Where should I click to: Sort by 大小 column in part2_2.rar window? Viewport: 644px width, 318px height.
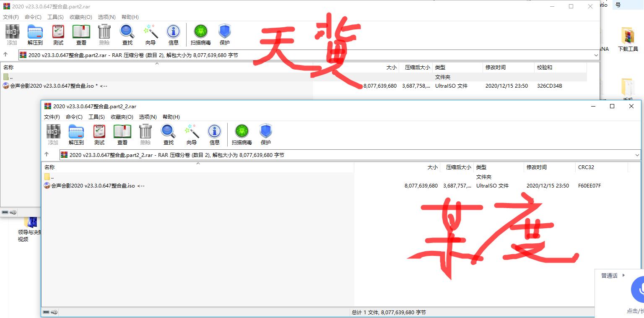[397, 167]
